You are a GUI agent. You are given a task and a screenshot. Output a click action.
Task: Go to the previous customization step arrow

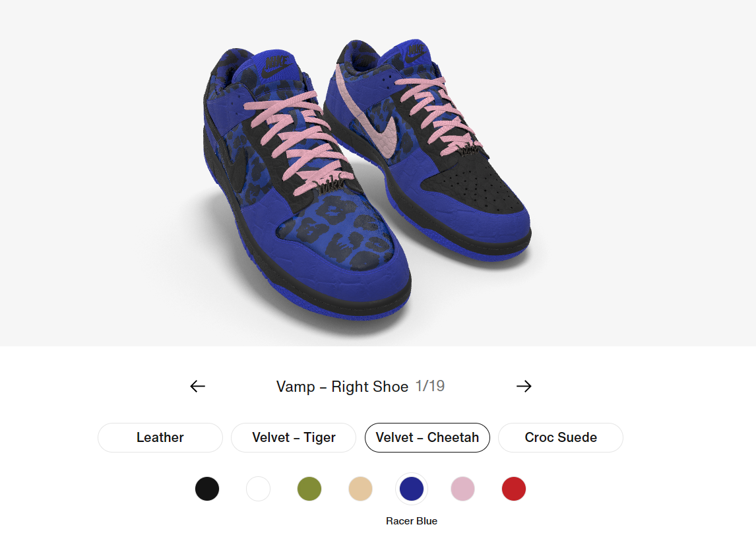click(x=198, y=386)
